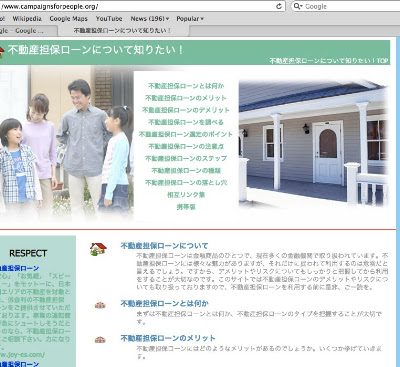This screenshot has width=400, height=367.
Task: Open the Google Maps bookmark
Action: [69, 19]
